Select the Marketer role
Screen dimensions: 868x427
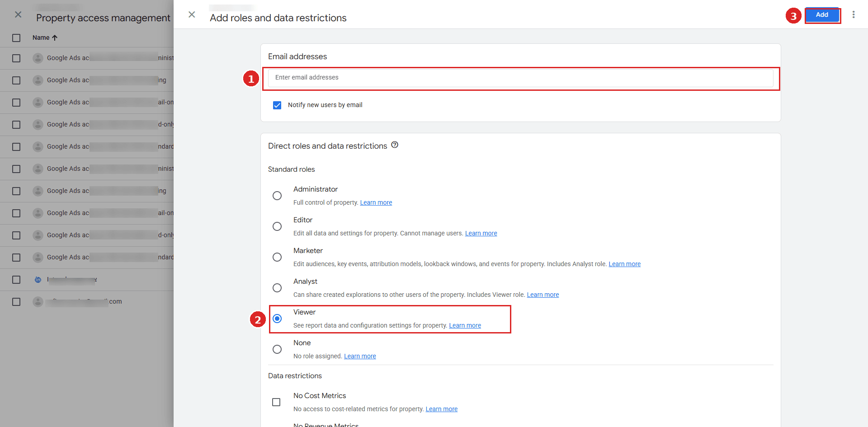click(277, 257)
